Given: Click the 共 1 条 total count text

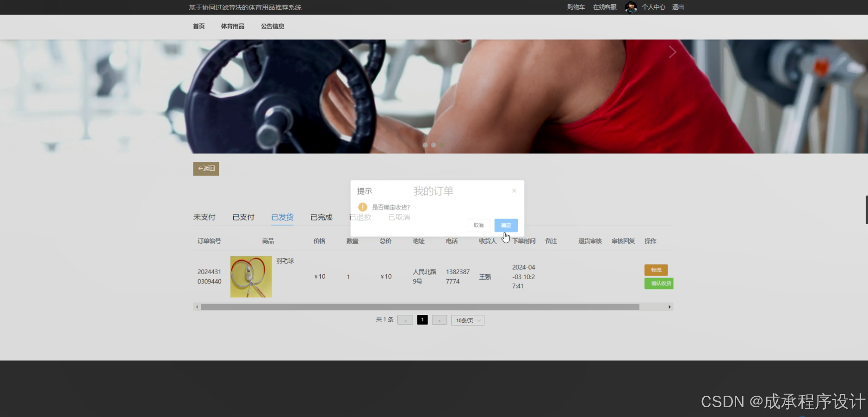Looking at the screenshot, I should (x=384, y=319).
